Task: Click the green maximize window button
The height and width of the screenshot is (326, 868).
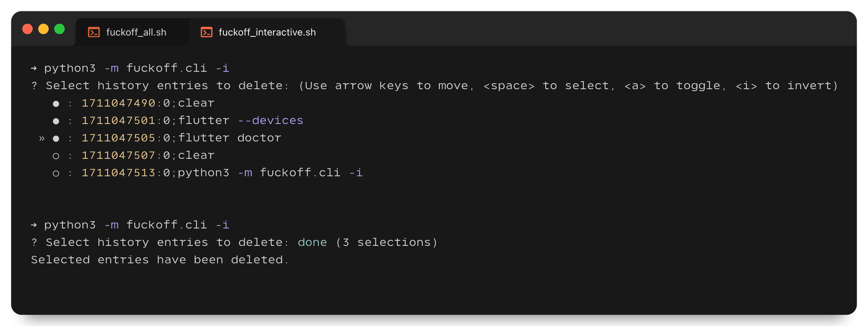Action: 59,29
